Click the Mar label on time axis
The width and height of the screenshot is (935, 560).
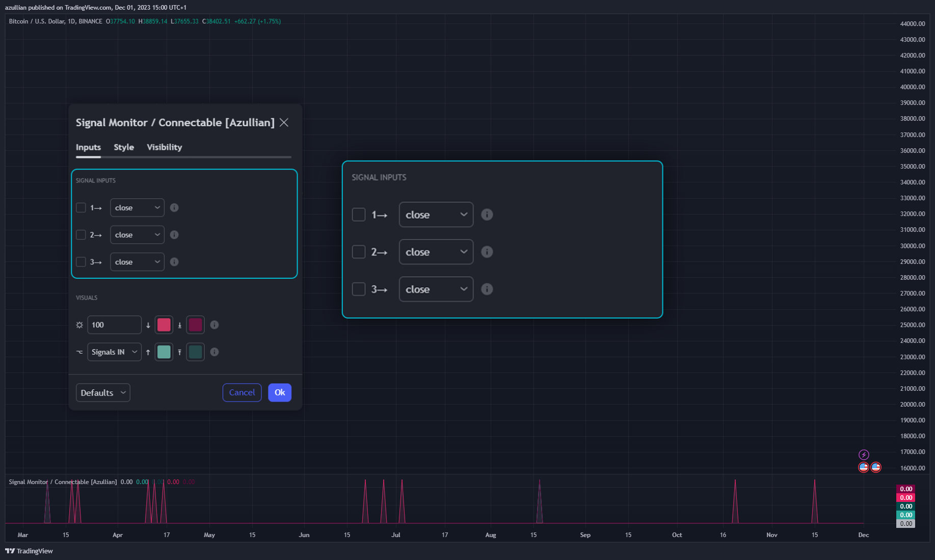point(23,535)
